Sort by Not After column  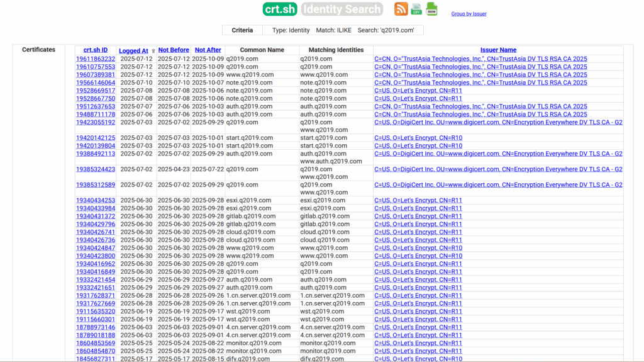pos(208,50)
